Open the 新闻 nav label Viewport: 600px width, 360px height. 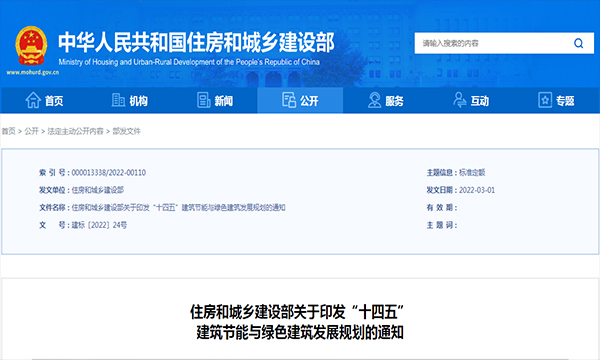click(224, 101)
